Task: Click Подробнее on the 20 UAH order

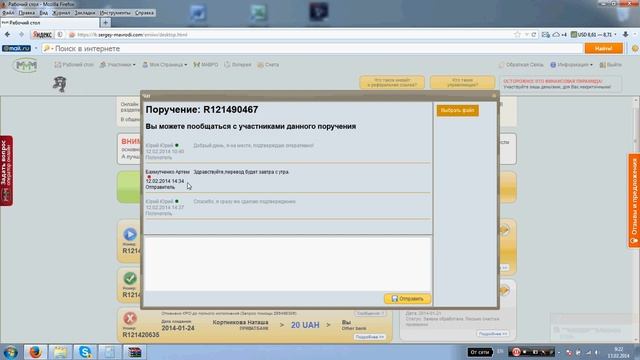Action: [x=369, y=337]
